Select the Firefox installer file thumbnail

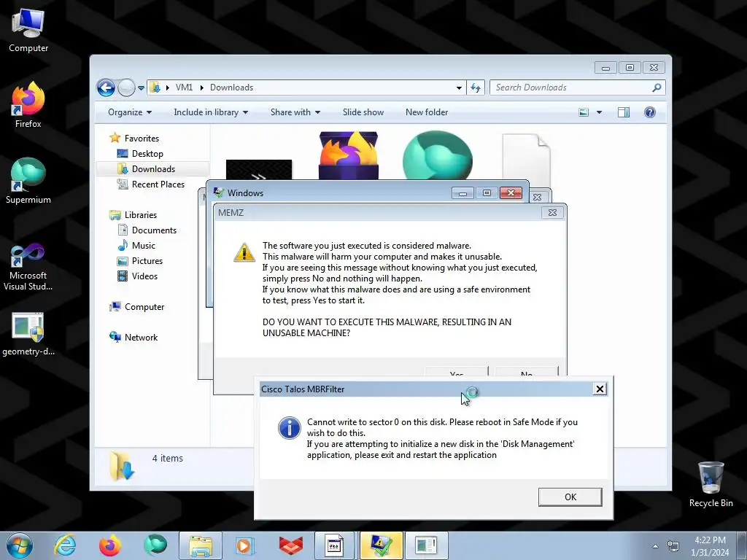tap(349, 155)
